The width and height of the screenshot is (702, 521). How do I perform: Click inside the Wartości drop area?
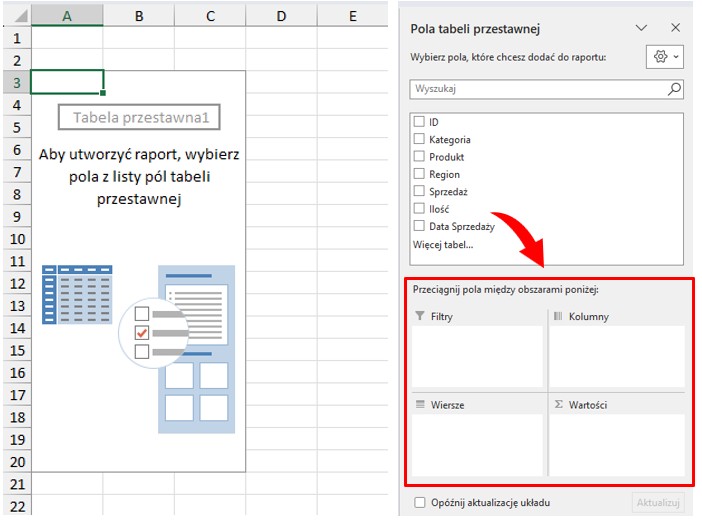coord(617,445)
